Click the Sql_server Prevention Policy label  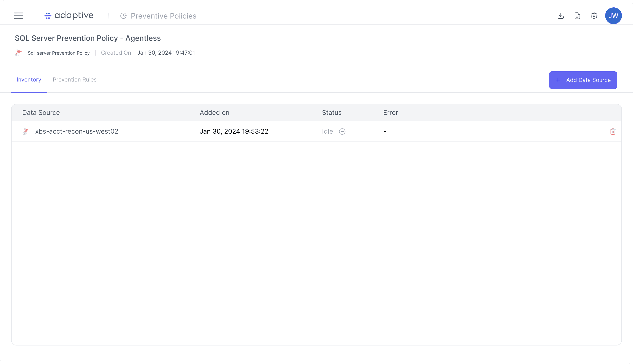59,53
